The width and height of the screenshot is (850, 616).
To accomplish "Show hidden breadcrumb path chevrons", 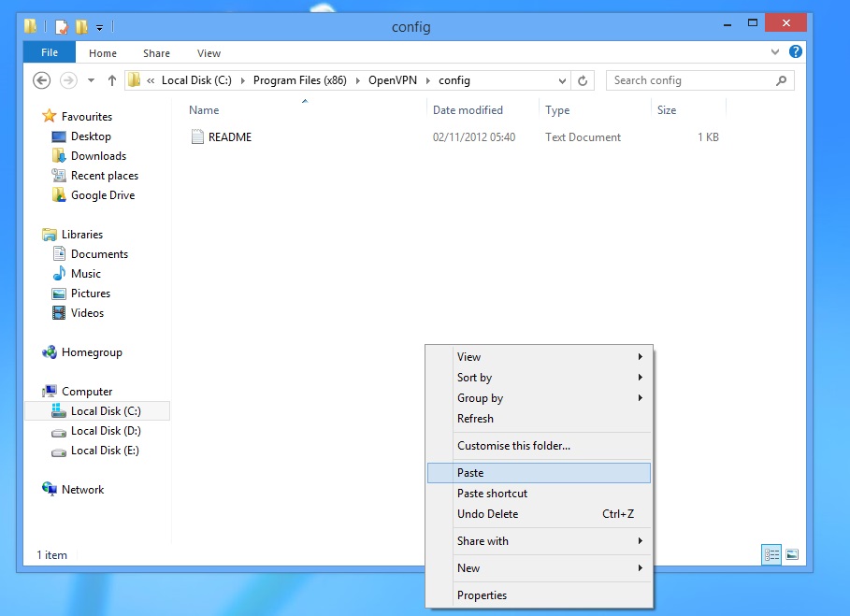I will click(x=151, y=80).
